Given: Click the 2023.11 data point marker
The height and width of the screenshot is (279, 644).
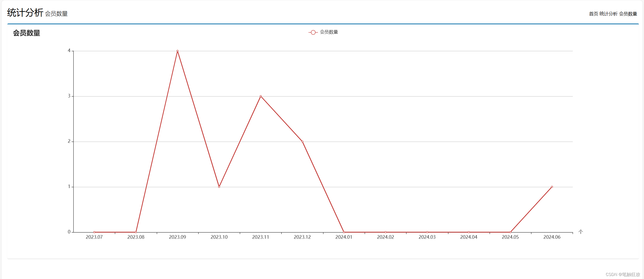Looking at the screenshot, I should tap(261, 96).
